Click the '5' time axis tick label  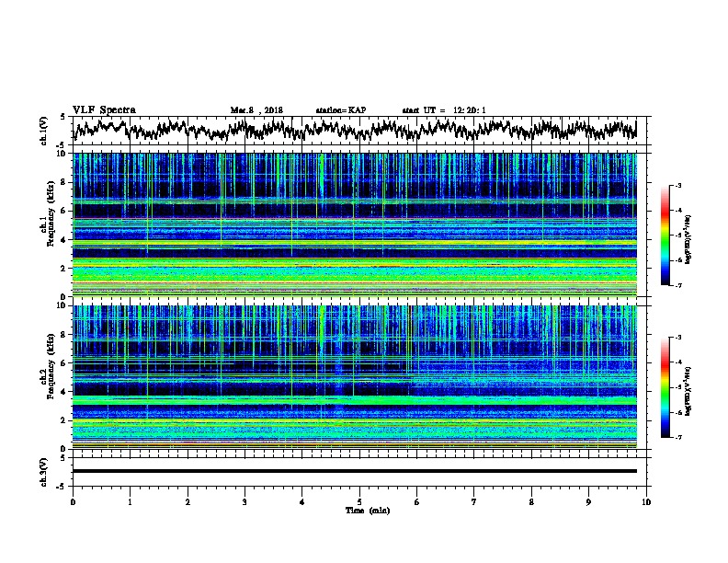[359, 501]
